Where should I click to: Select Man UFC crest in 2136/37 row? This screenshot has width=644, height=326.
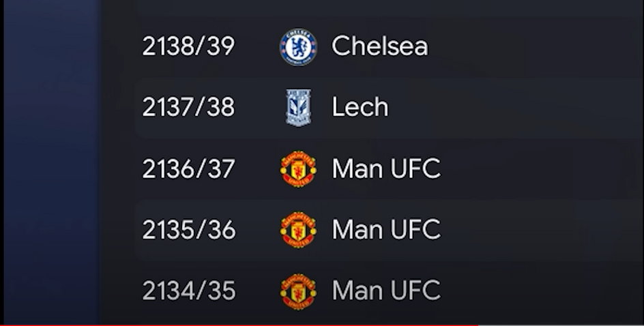pyautogui.click(x=298, y=168)
